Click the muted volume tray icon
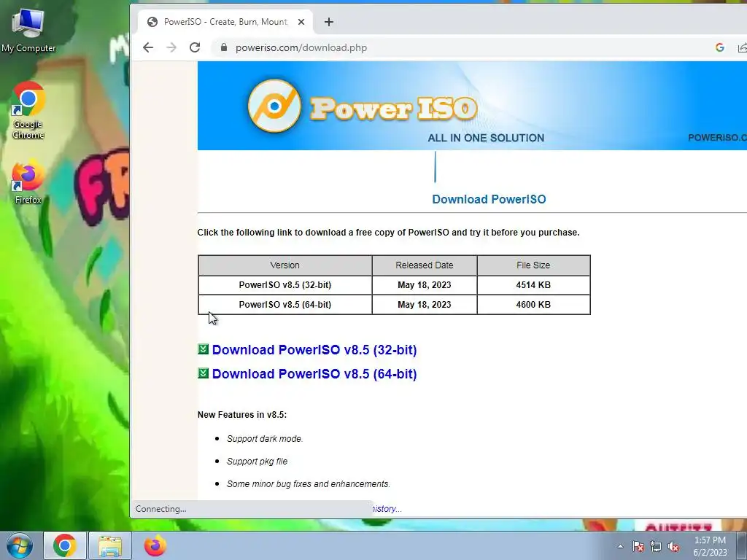The width and height of the screenshot is (747, 560). [673, 546]
